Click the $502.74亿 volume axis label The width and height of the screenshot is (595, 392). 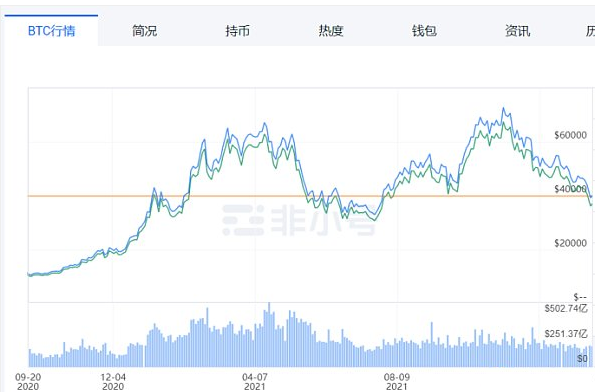click(x=566, y=308)
